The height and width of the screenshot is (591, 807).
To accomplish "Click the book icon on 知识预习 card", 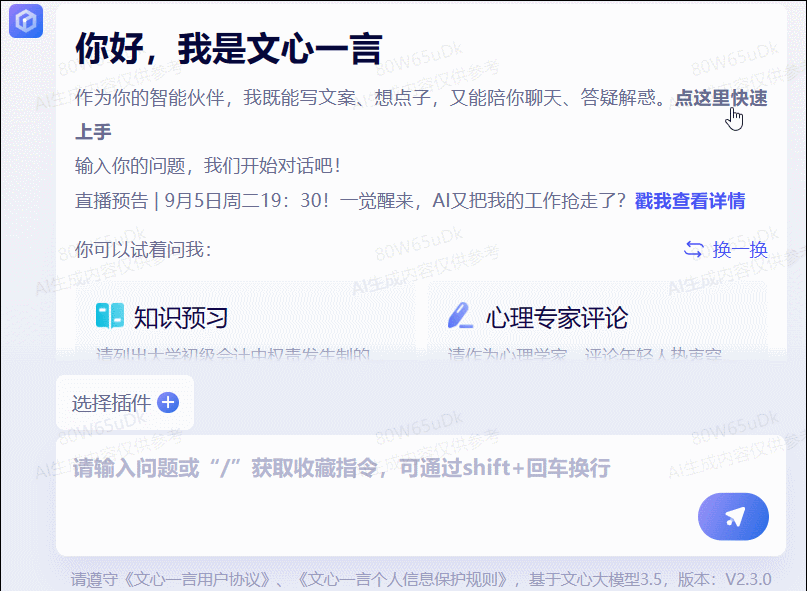I will pos(110,316).
